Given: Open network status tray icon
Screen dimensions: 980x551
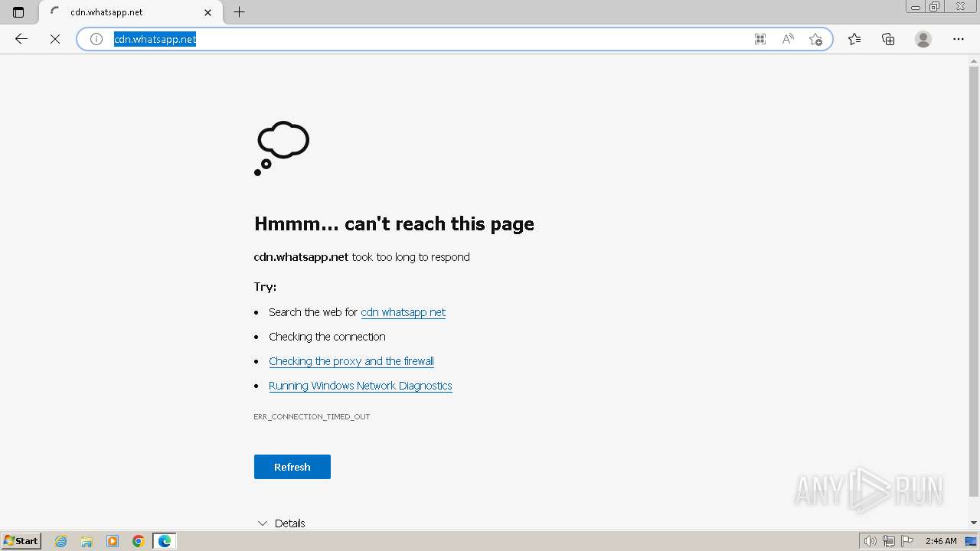Looking at the screenshot, I should 888,541.
